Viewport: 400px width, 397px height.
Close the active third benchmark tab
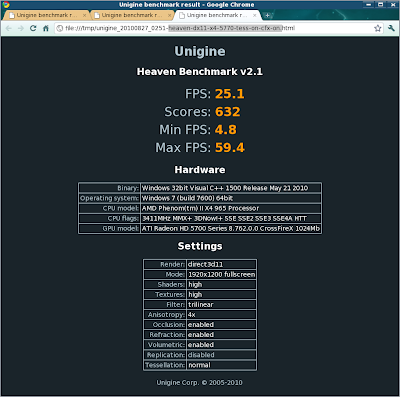[255, 15]
